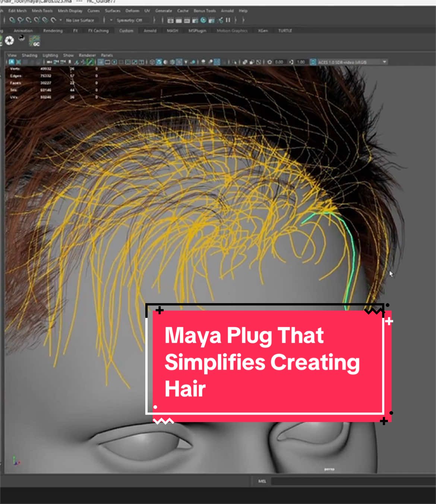This screenshot has height=504, width=436.
Task: Click the exposure icon beside 0.00
Action: (269, 62)
